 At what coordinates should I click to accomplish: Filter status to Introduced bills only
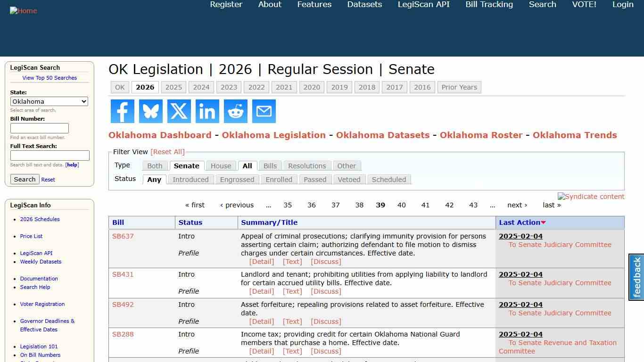[190, 179]
